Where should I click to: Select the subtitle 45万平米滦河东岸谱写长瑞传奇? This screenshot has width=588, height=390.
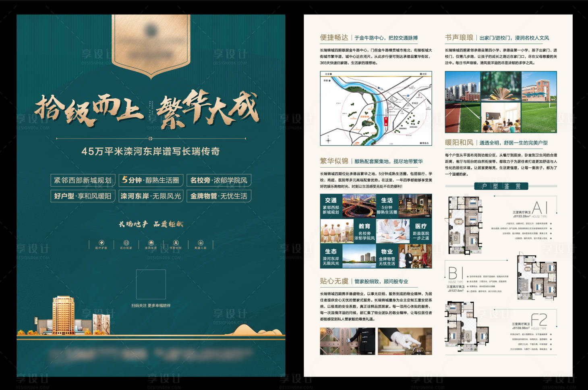click(x=151, y=151)
